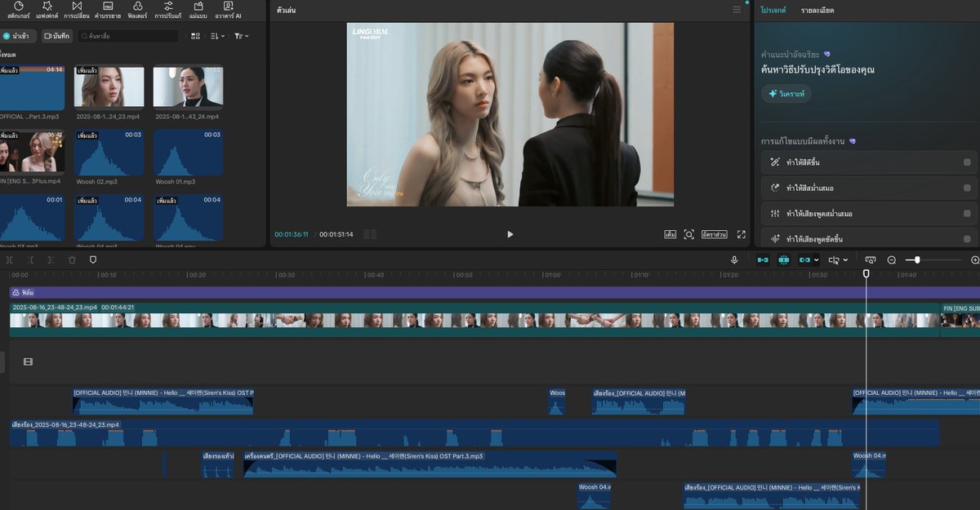This screenshot has width=980, height=510.
Task: Open the Adjustment (การปรับแก้) panel
Action: pos(167,10)
